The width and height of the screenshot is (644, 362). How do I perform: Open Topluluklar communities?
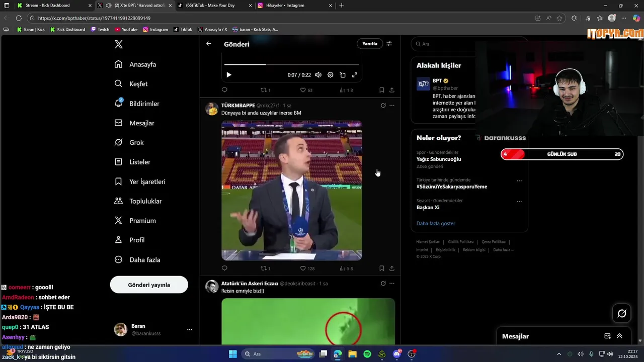(x=138, y=201)
